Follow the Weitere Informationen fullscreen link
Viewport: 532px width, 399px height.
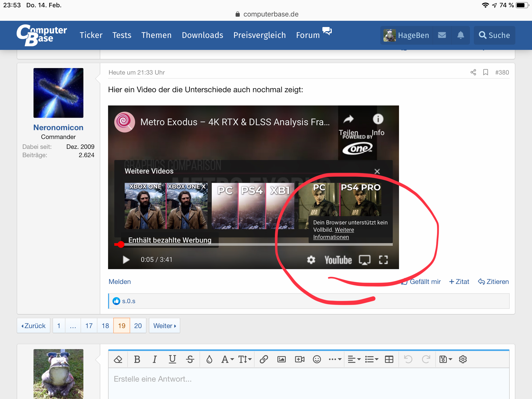334,233
